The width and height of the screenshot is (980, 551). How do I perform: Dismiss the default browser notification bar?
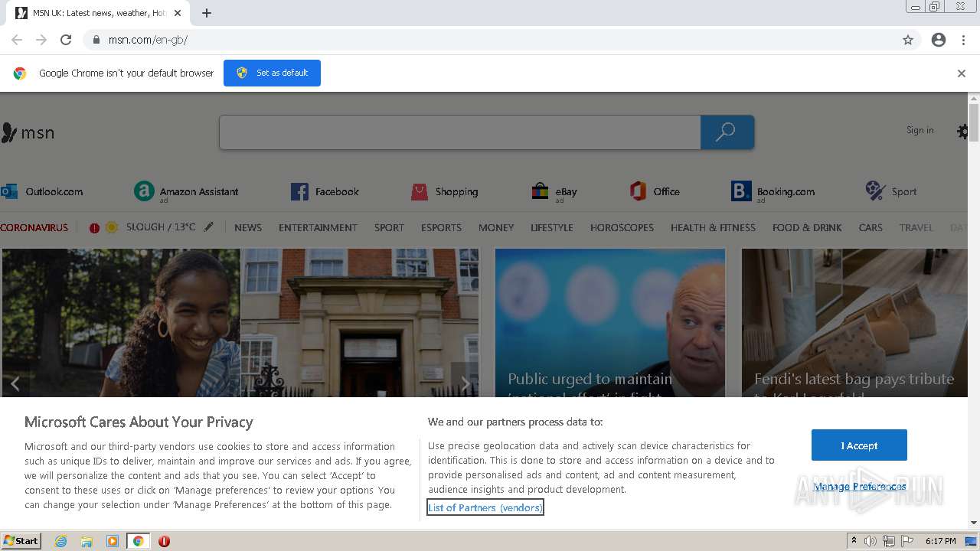pyautogui.click(x=962, y=73)
